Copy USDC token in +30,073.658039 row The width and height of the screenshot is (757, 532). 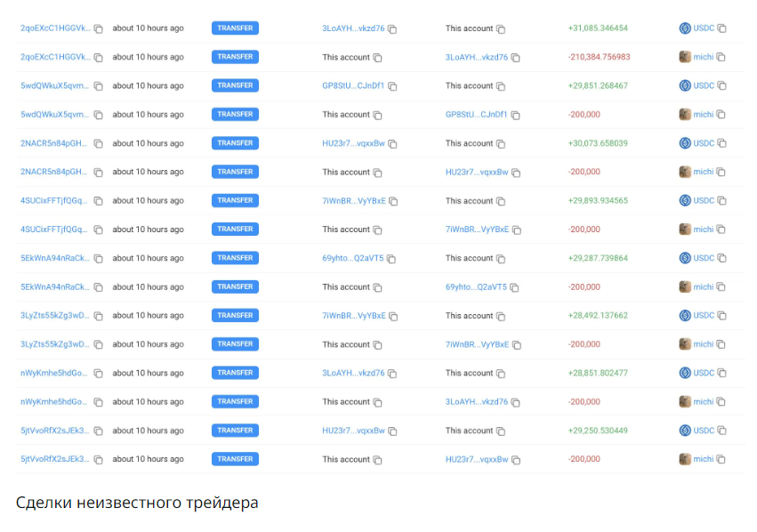[x=721, y=143]
